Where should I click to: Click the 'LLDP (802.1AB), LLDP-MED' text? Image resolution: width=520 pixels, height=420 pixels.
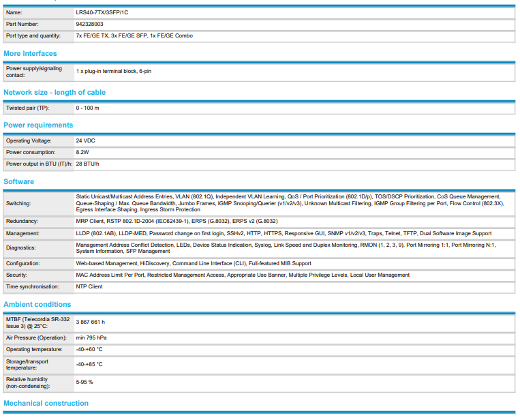tap(111, 234)
